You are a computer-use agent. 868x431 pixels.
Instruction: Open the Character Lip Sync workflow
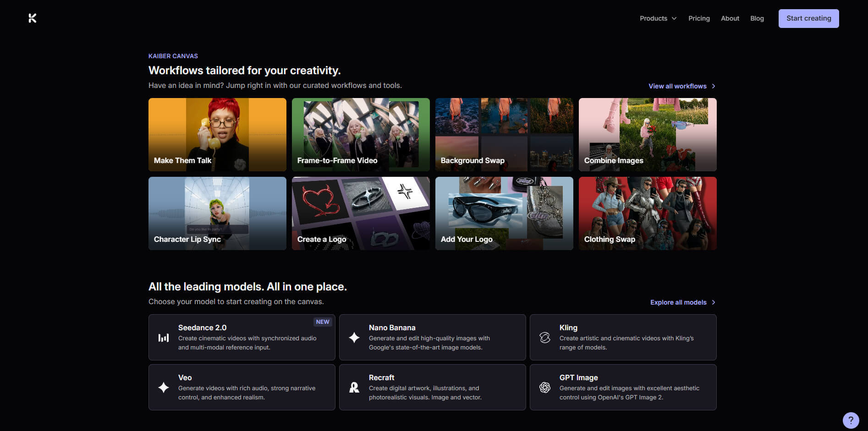pos(217,213)
